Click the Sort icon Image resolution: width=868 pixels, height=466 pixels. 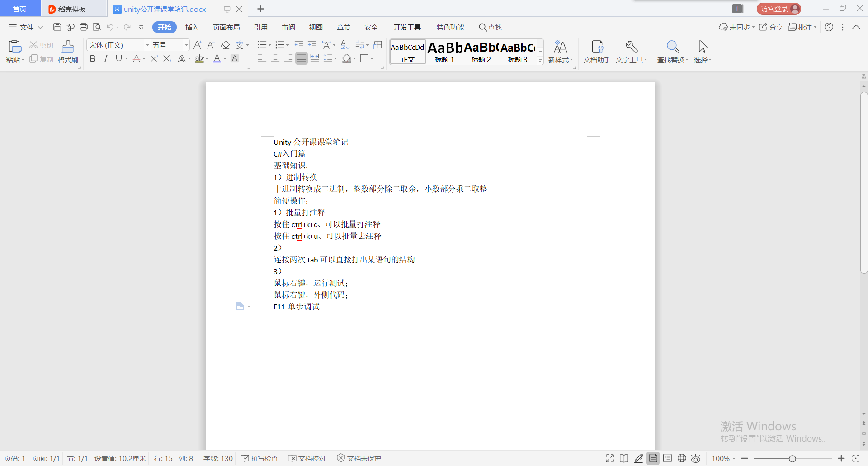point(345,45)
